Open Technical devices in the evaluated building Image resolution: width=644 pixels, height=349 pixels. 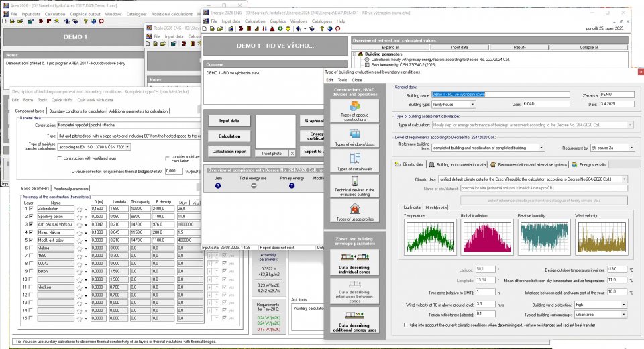(354, 186)
